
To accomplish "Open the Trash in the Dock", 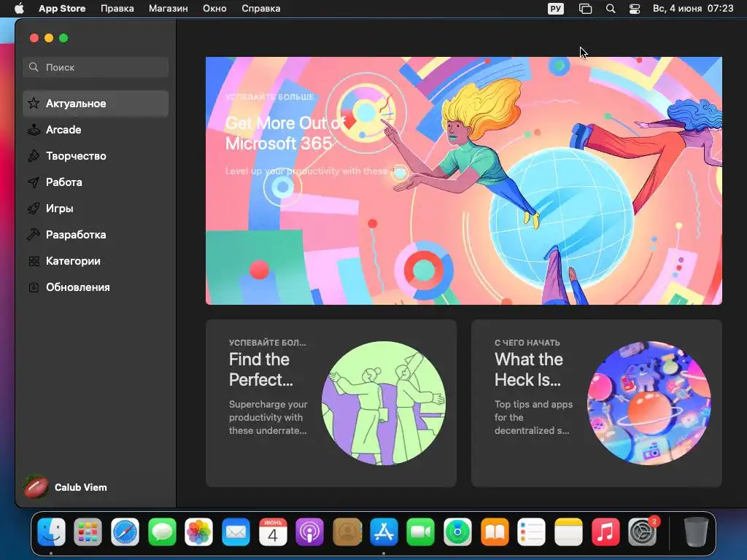I will [696, 532].
